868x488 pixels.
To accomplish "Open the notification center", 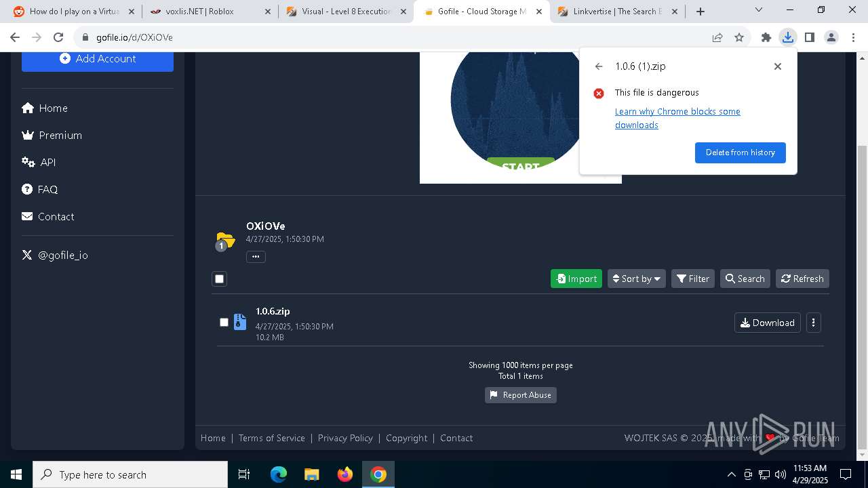I will point(846,475).
